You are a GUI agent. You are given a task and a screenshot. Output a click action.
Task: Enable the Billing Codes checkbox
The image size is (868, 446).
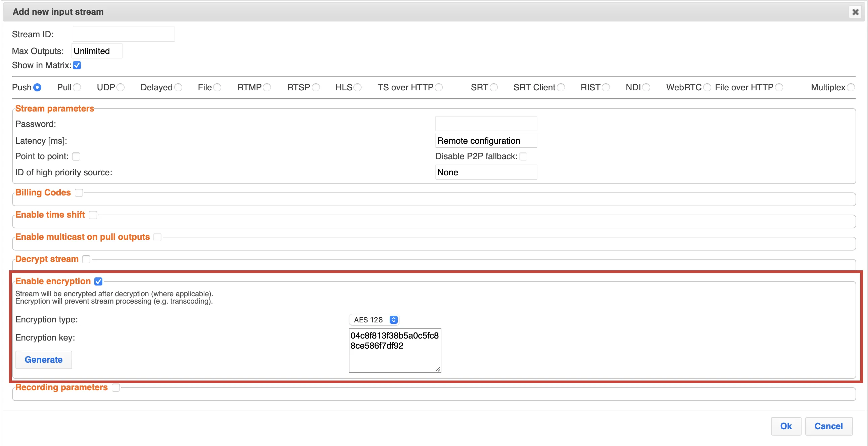pyautogui.click(x=79, y=193)
